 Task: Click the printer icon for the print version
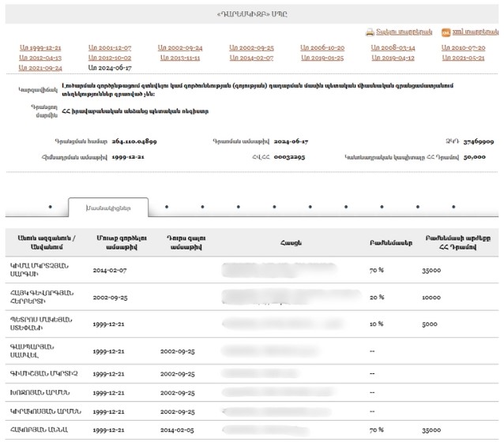[369, 32]
